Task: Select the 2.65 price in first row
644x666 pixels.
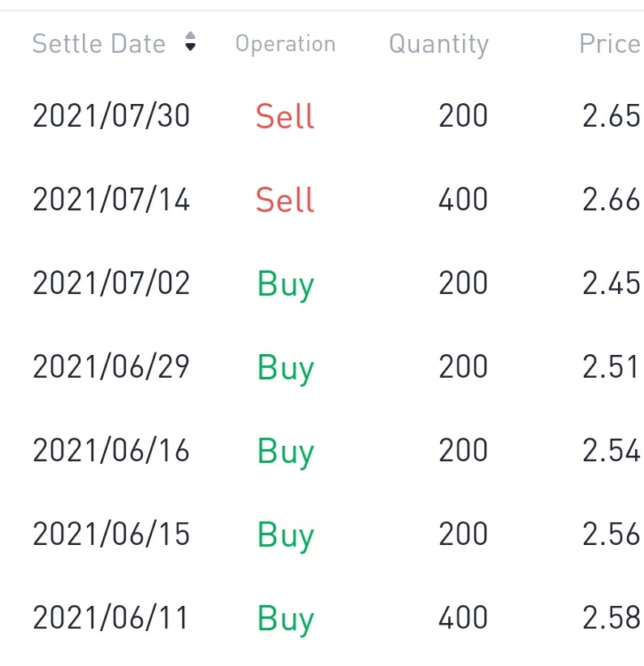Action: 611,116
